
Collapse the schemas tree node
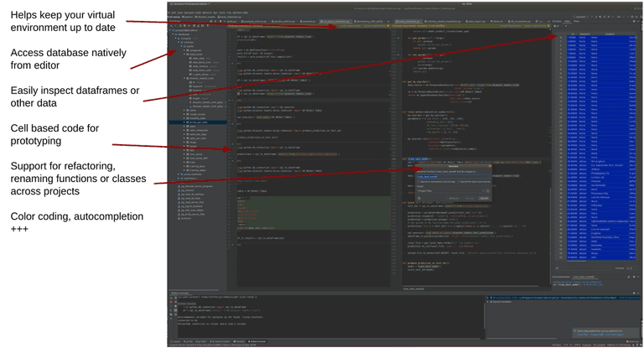point(179,42)
